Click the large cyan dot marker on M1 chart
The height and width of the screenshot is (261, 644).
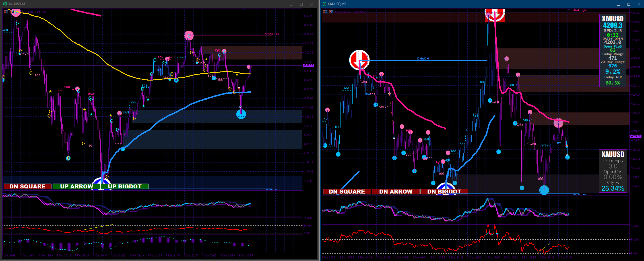coord(241,114)
